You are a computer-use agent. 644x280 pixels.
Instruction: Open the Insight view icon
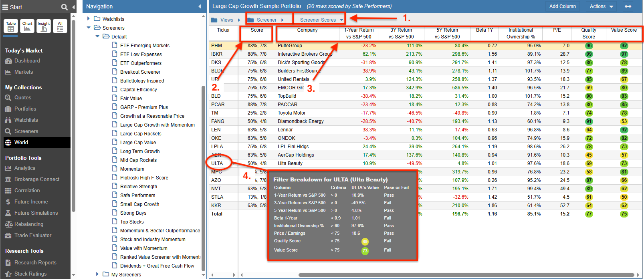tap(44, 26)
